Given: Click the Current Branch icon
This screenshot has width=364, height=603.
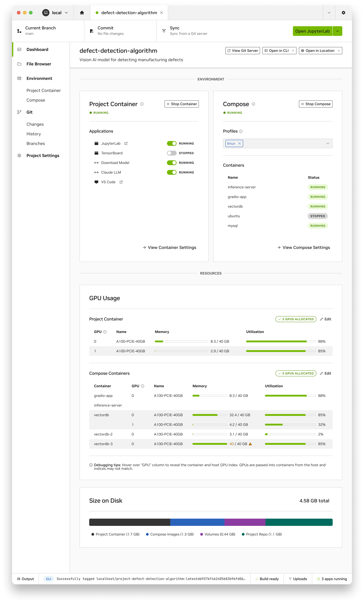Looking at the screenshot, I should point(19,31).
